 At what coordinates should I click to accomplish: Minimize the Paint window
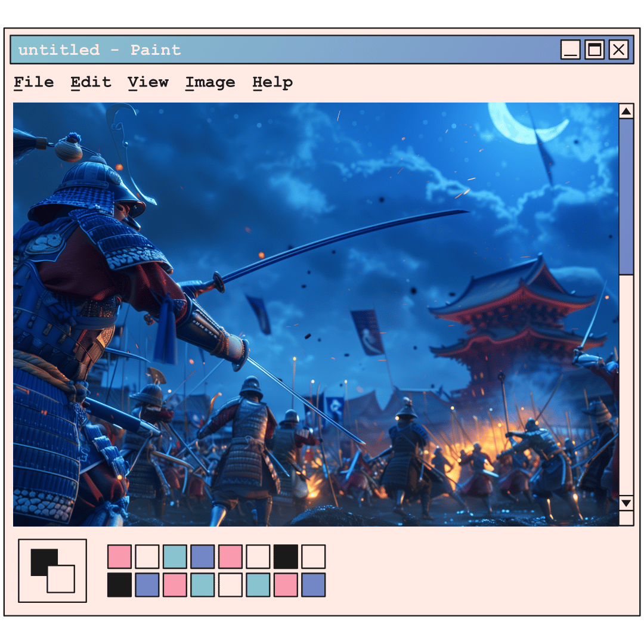pyautogui.click(x=571, y=49)
